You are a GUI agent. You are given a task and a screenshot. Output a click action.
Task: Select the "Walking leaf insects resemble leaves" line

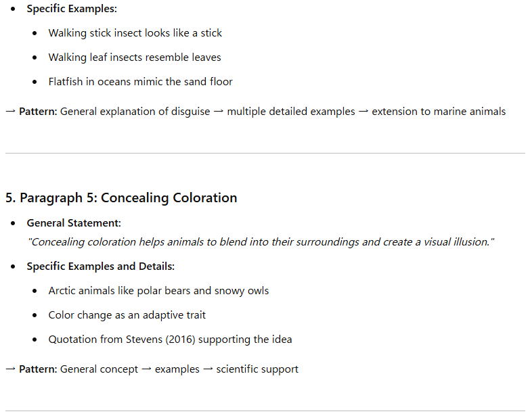click(134, 57)
